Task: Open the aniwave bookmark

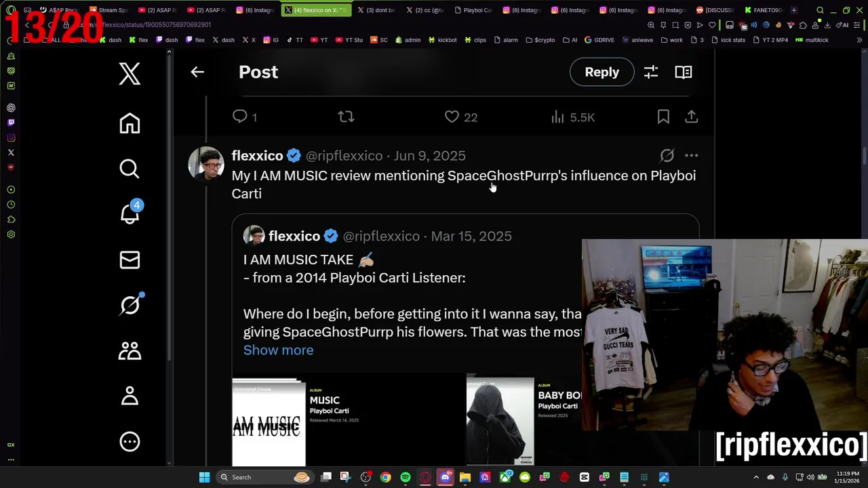Action: [637, 40]
